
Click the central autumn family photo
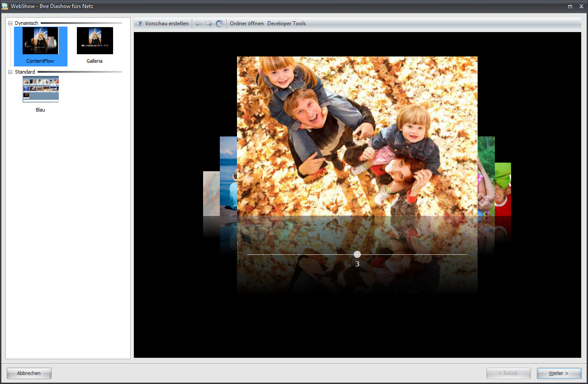357,136
